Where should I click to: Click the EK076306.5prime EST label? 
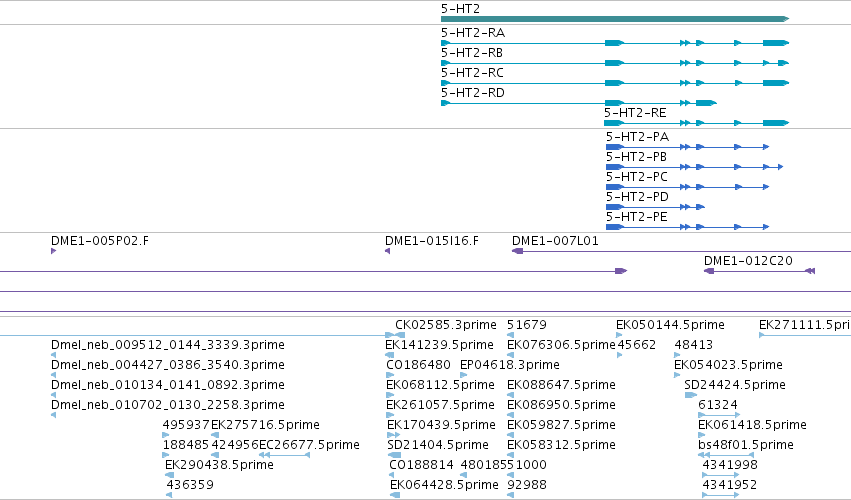pos(561,345)
